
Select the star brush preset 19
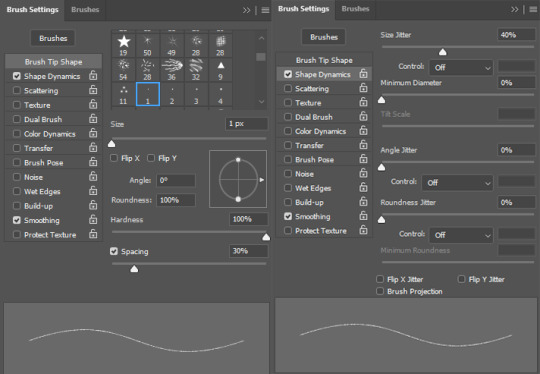pos(124,46)
